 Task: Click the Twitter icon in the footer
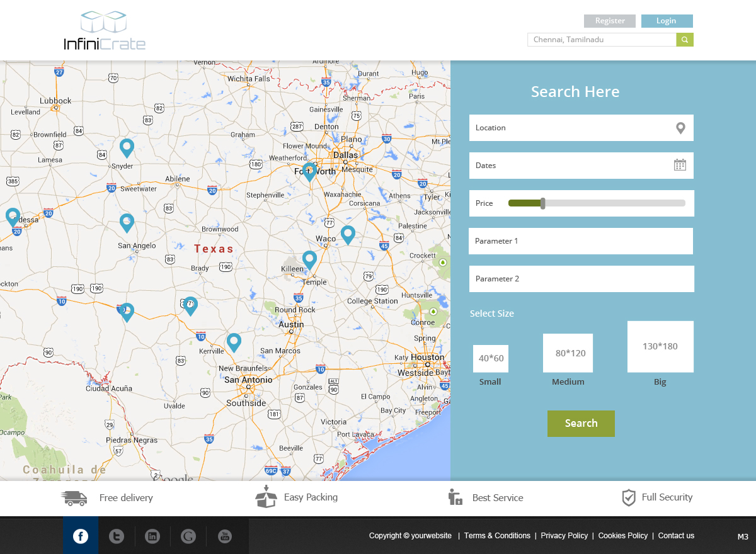click(x=117, y=536)
